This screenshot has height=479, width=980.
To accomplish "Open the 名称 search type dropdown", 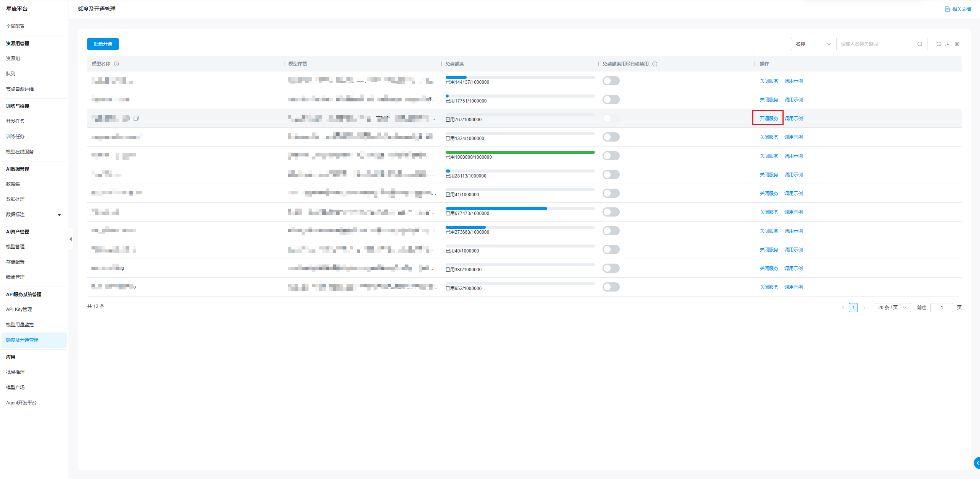I will click(813, 44).
